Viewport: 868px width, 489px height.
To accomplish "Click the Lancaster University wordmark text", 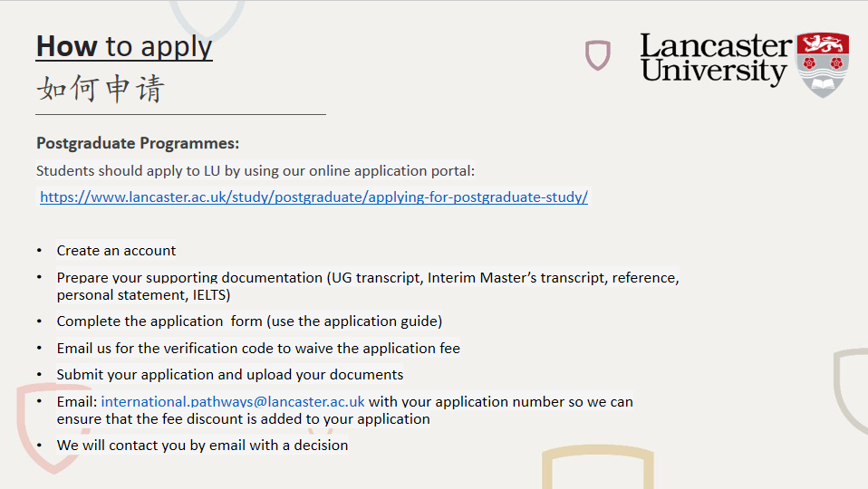I will pos(715,59).
